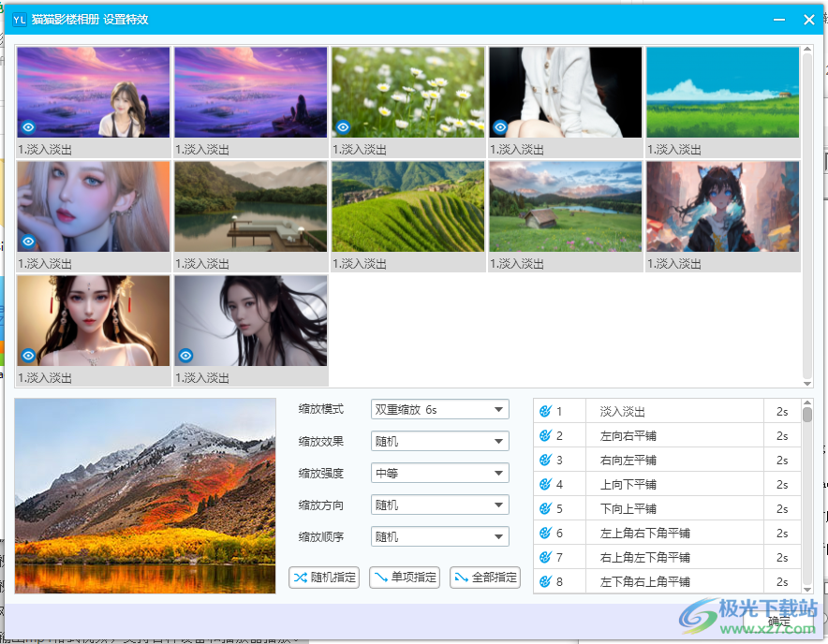
Task: Select the terraced green fields thumbnail
Action: (x=408, y=207)
